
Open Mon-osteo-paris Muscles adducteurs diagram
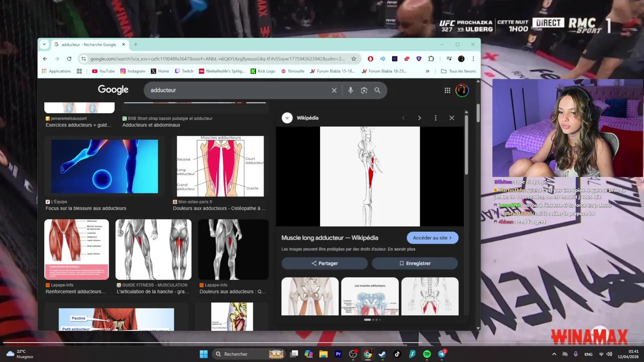pyautogui.click(x=220, y=166)
